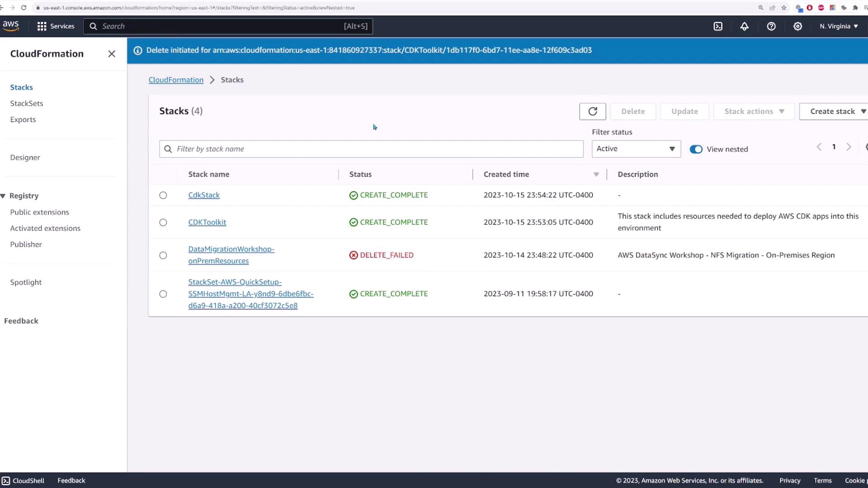This screenshot has width=868, height=488.
Task: Click the CloudFormation breadcrumb link
Action: (x=176, y=80)
